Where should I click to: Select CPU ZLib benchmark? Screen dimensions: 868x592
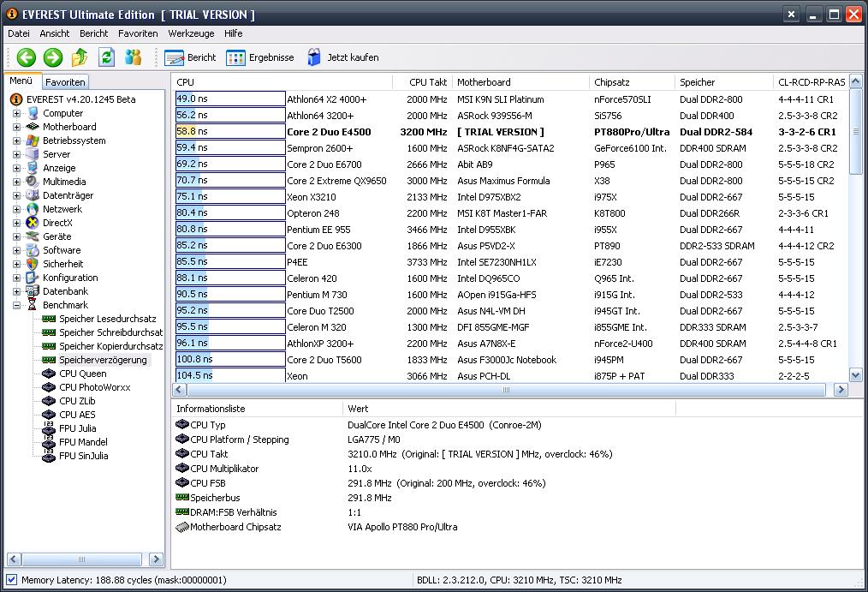pos(77,401)
